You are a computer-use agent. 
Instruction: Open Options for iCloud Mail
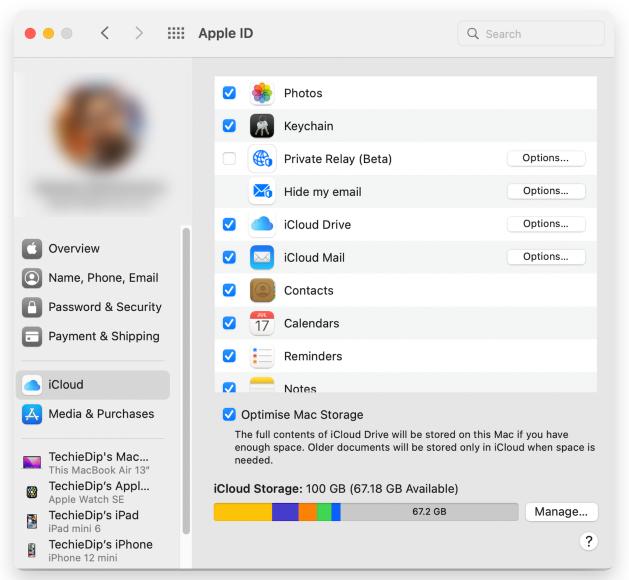coord(546,257)
